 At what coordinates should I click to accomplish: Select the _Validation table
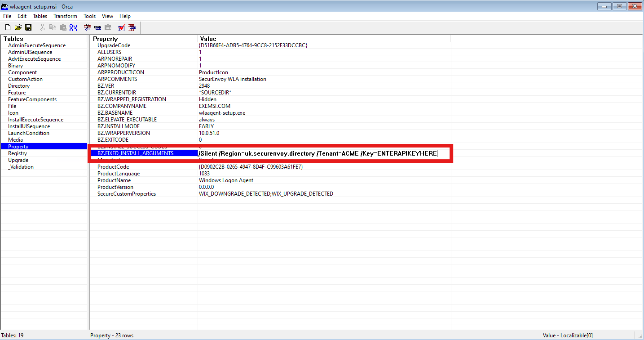(x=20, y=166)
